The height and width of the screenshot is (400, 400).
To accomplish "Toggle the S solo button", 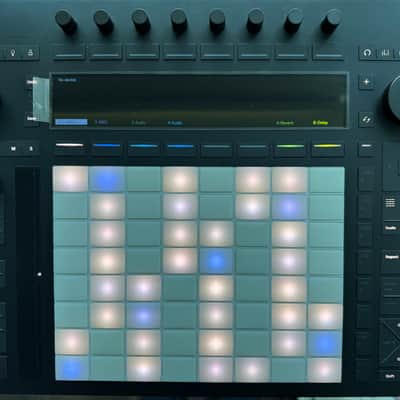I will [x=31, y=148].
